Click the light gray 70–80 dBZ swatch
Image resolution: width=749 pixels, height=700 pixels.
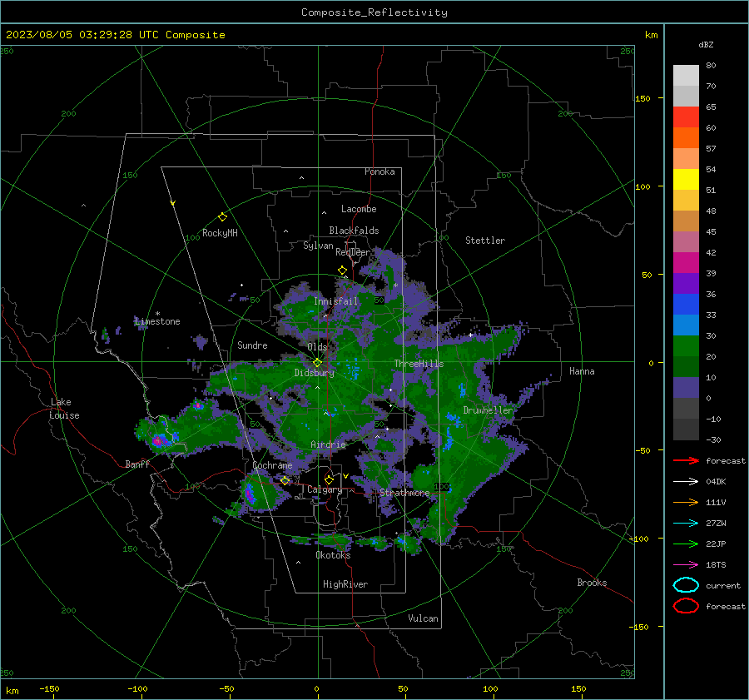pyautogui.click(x=686, y=75)
